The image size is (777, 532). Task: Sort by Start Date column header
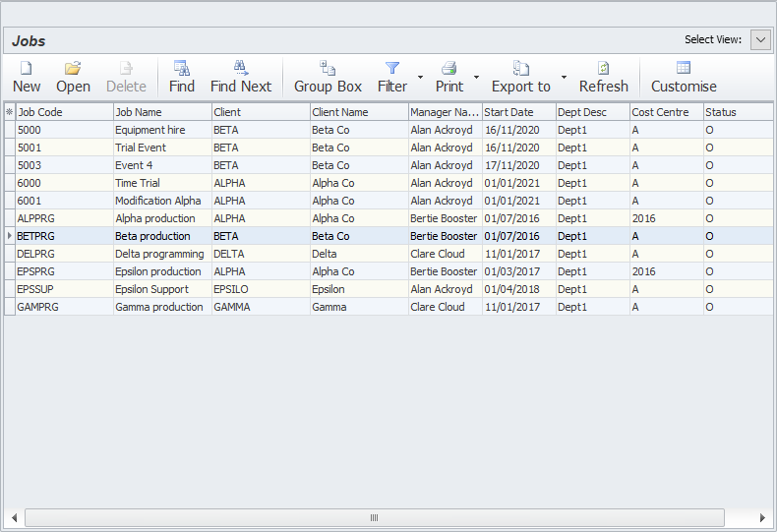point(519,112)
